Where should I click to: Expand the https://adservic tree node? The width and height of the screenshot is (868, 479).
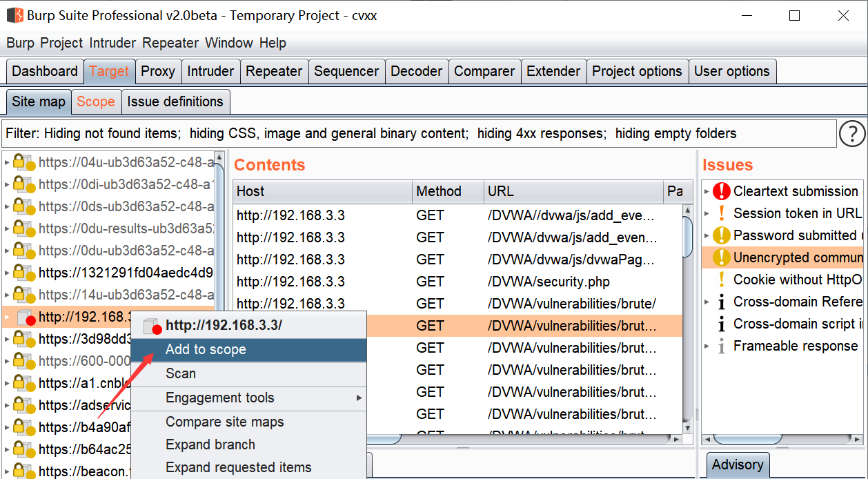tap(7, 405)
